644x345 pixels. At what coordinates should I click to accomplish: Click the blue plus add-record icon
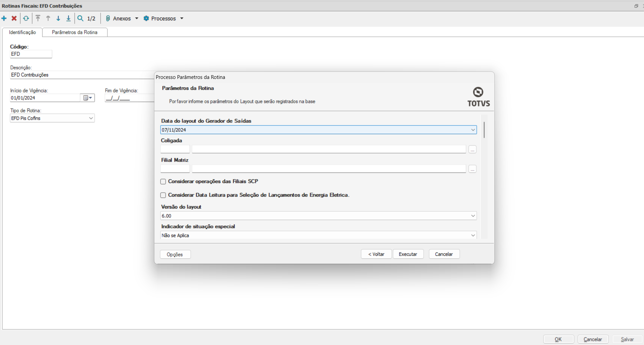click(x=4, y=18)
